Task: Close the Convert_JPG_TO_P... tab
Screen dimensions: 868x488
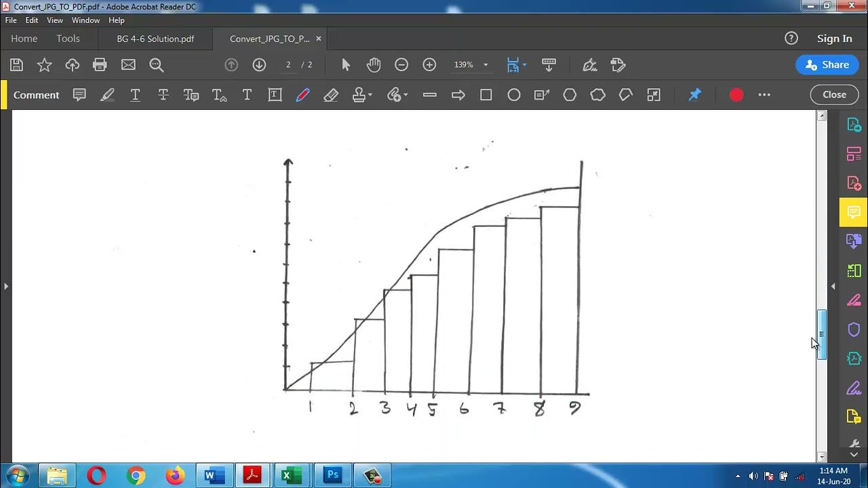Action: click(x=319, y=39)
